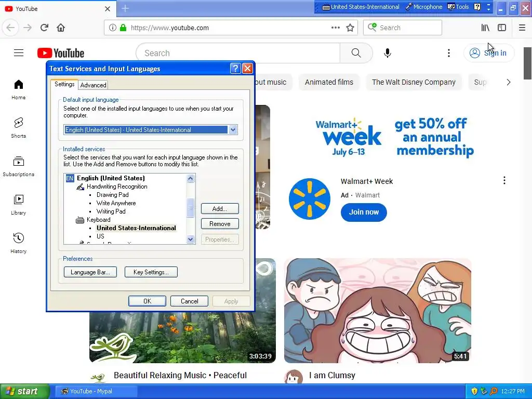
Task: Open the browser Library icon
Action: click(x=485, y=28)
